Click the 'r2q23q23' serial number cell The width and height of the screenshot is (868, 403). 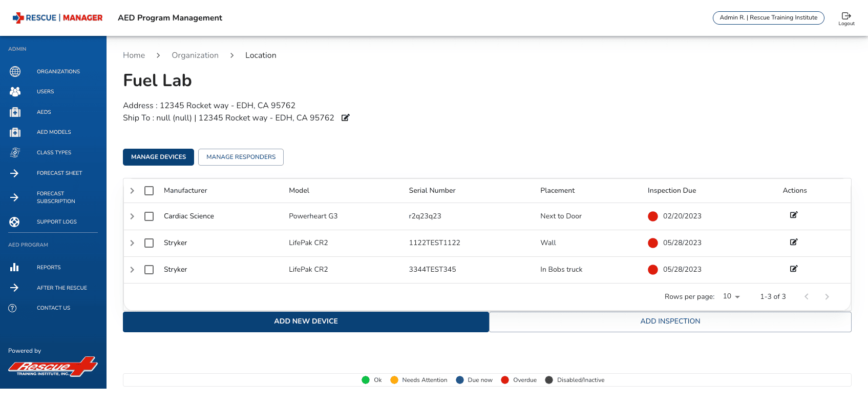point(425,216)
